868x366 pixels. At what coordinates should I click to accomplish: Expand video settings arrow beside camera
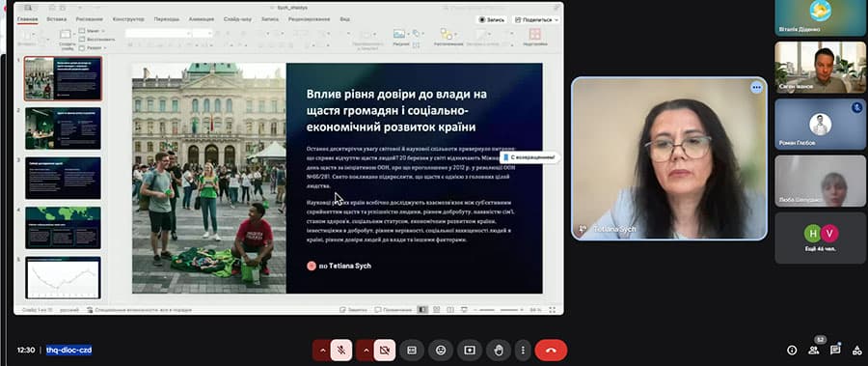pos(366,351)
